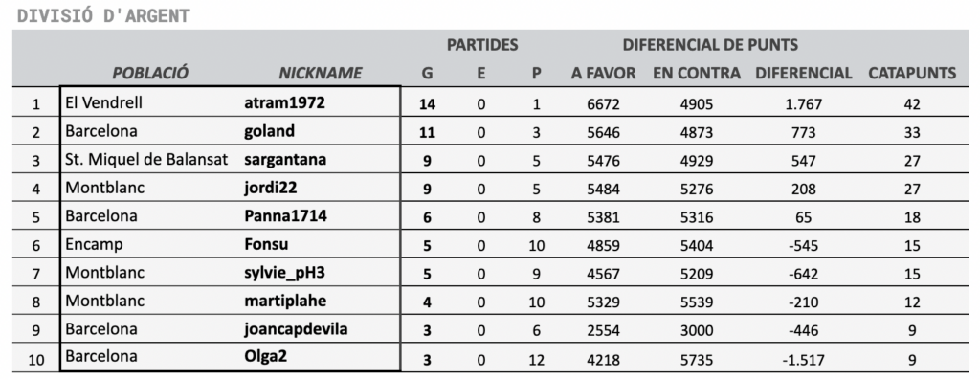980x380 pixels.
Task: Click the PARTIDES group header
Action: point(482,45)
